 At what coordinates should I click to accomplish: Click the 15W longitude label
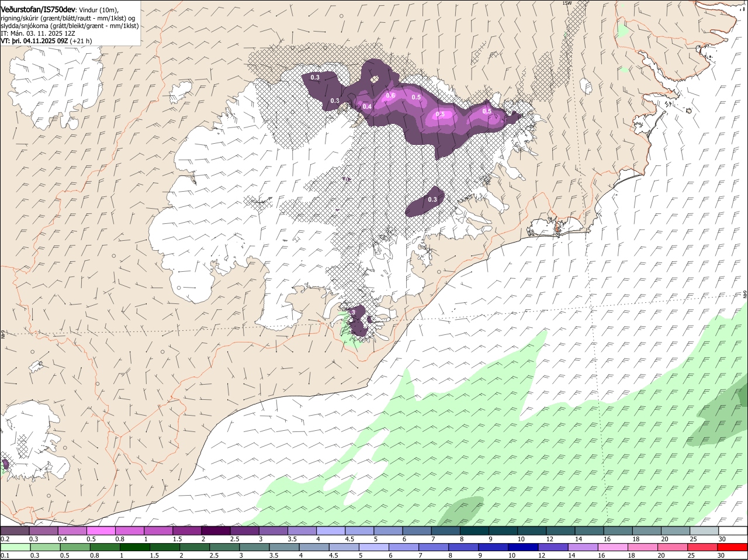pyautogui.click(x=566, y=3)
